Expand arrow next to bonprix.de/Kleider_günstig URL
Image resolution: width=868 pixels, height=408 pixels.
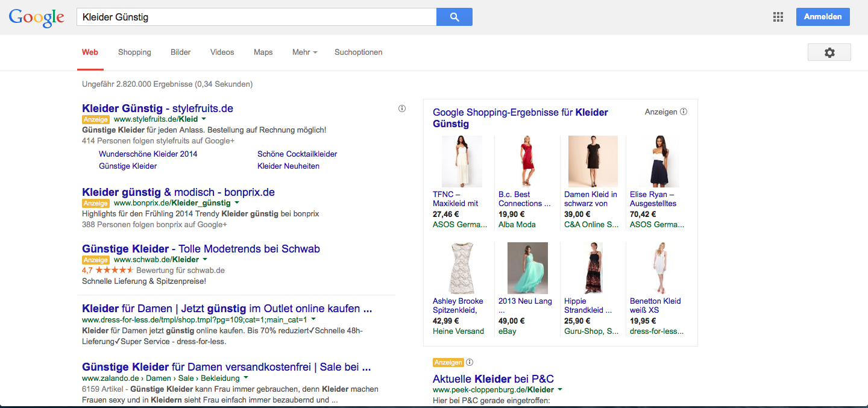click(x=236, y=203)
